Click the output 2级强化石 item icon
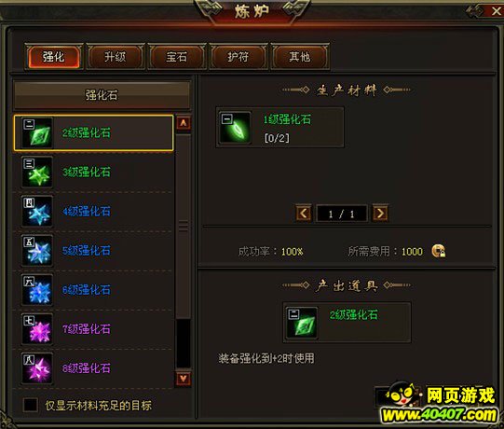Image resolution: width=504 pixels, height=429 pixels. 302,323
